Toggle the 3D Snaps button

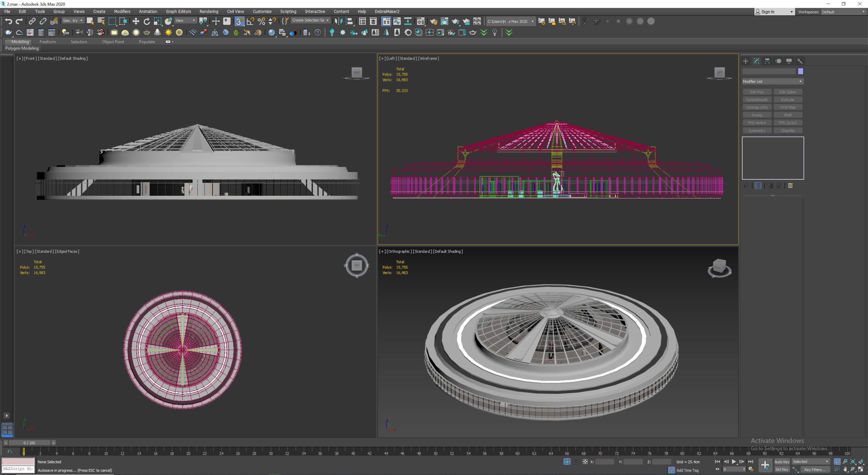pyautogui.click(x=239, y=21)
